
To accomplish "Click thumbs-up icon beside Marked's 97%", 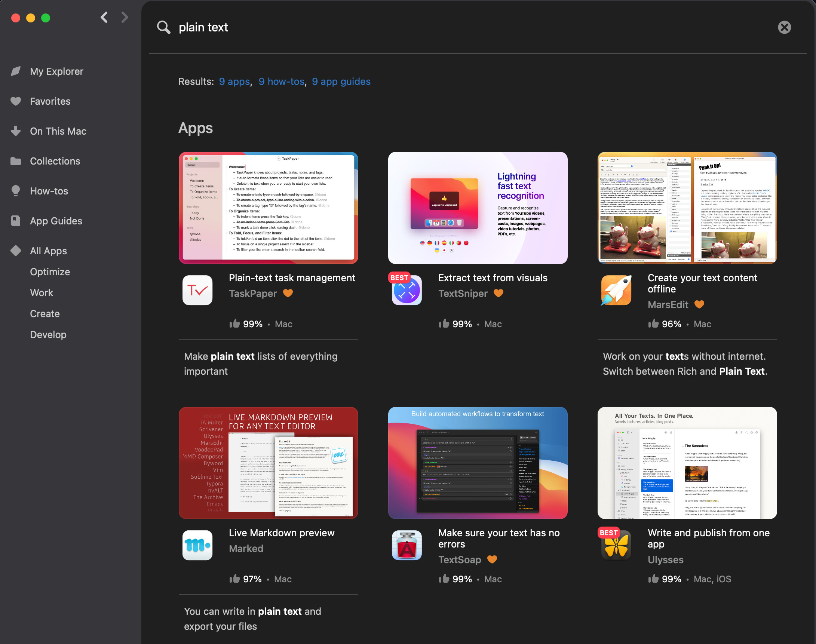I will [x=234, y=579].
